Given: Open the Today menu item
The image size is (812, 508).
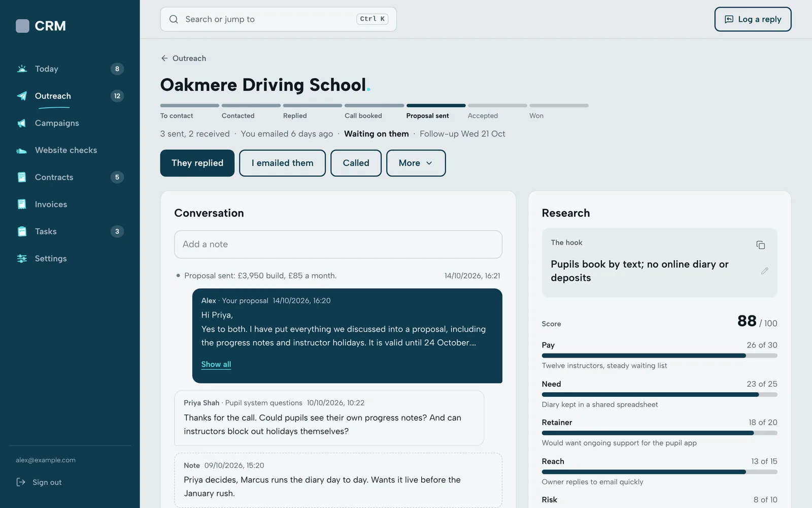Looking at the screenshot, I should (70, 69).
